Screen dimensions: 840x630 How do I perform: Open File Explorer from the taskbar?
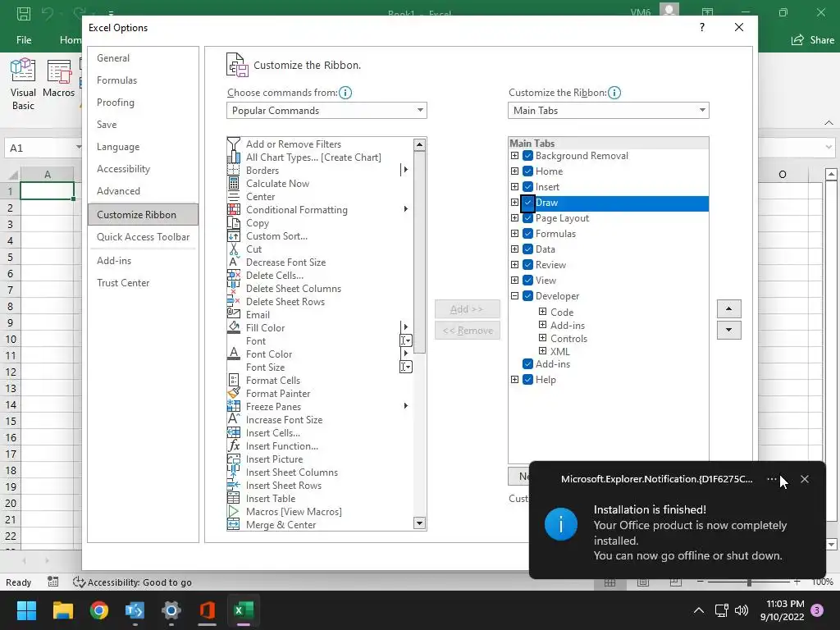click(62, 610)
